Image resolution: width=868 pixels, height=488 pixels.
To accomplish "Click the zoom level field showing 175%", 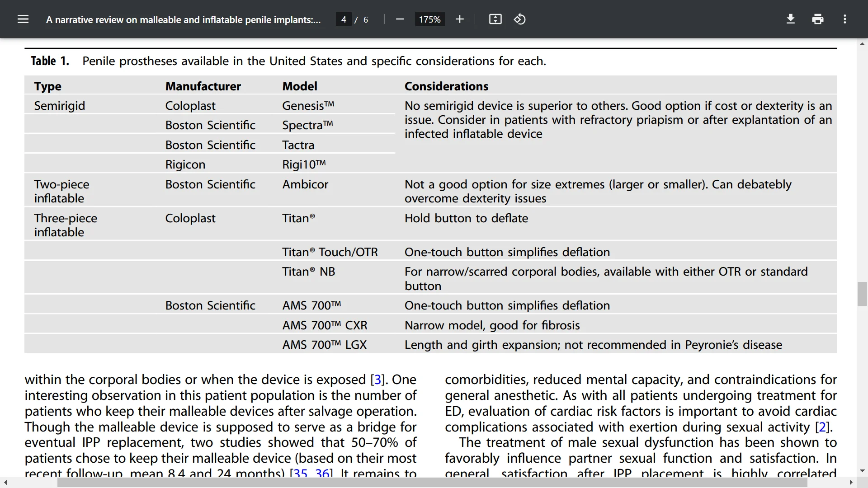I will tap(429, 19).
